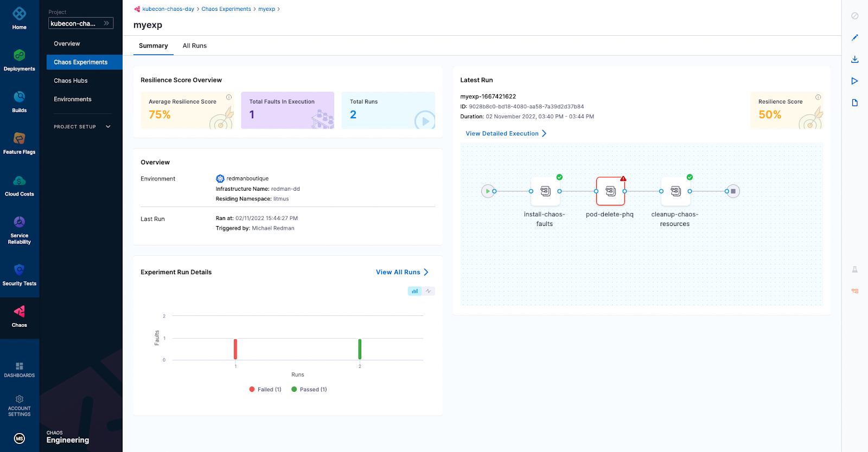
Task: Switch the chart to bar view
Action: (414, 291)
